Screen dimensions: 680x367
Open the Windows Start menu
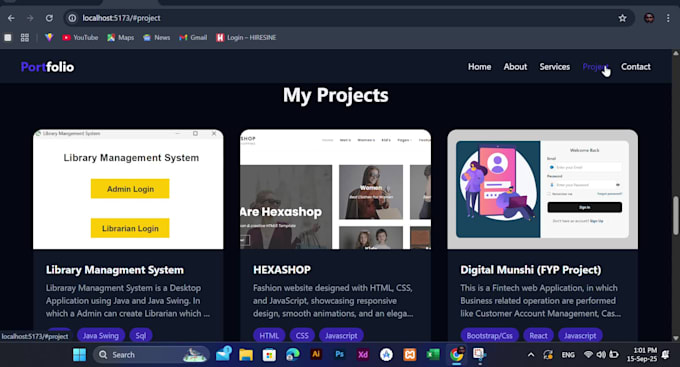pyautogui.click(x=79, y=355)
